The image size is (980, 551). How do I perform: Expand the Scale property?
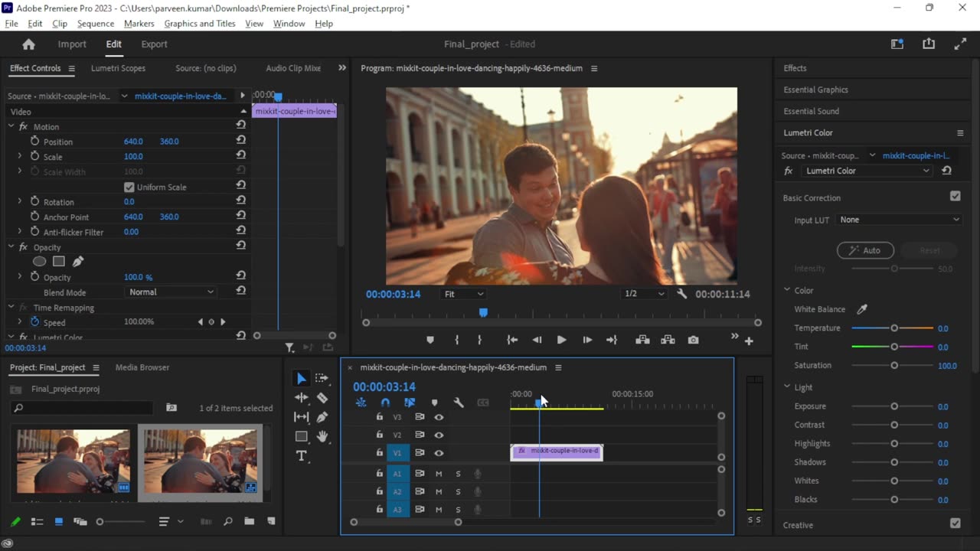[19, 157]
